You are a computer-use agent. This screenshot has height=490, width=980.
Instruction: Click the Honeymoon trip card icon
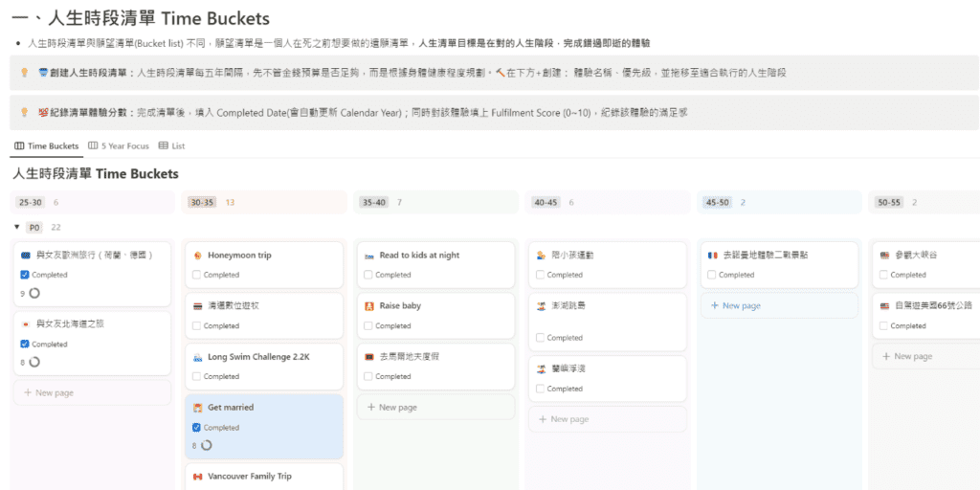point(197,256)
